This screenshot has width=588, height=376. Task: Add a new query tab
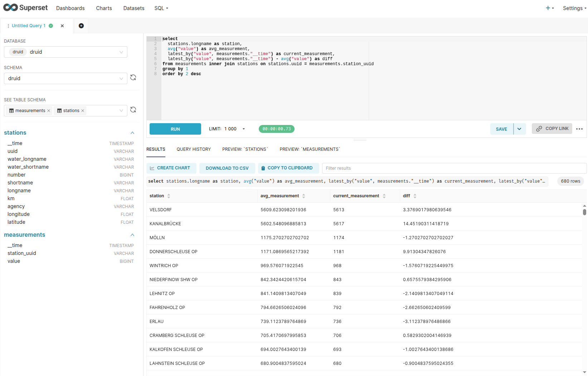pos(81,26)
